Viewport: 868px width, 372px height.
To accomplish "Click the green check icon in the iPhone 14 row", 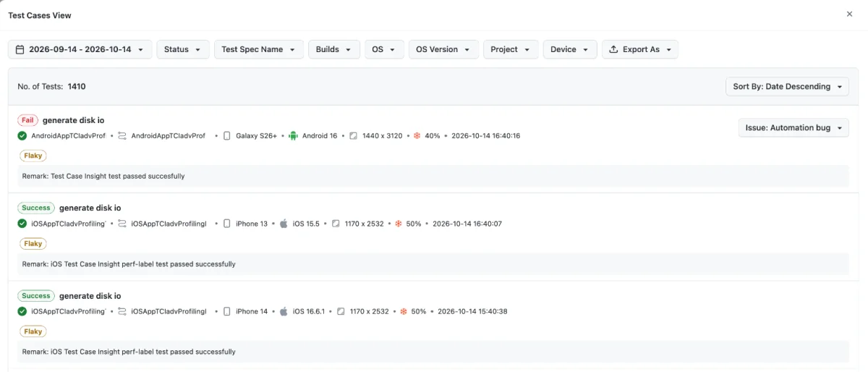I will coord(22,312).
